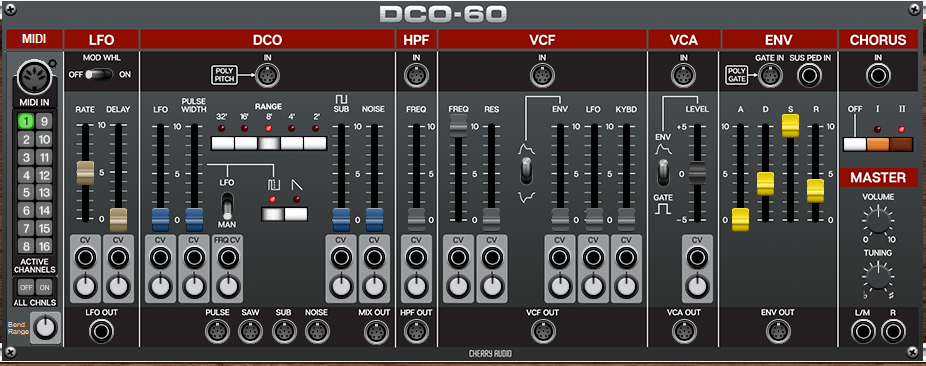Click the LFO DELAY slider handle
The height and width of the screenshot is (366, 926).
pos(119,220)
